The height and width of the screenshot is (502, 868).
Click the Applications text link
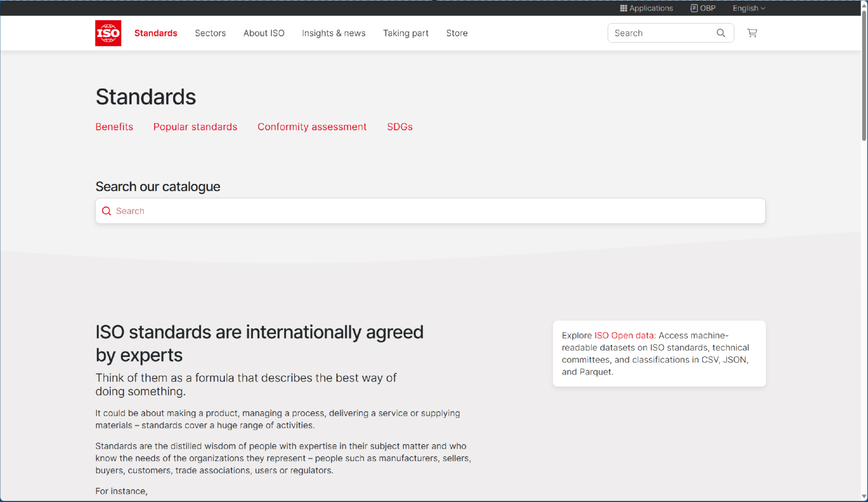coord(651,8)
